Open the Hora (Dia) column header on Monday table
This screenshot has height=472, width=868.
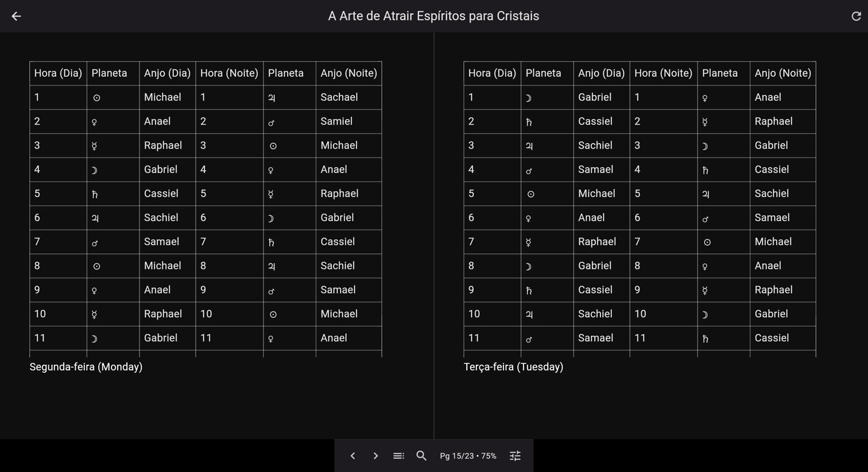click(57, 73)
